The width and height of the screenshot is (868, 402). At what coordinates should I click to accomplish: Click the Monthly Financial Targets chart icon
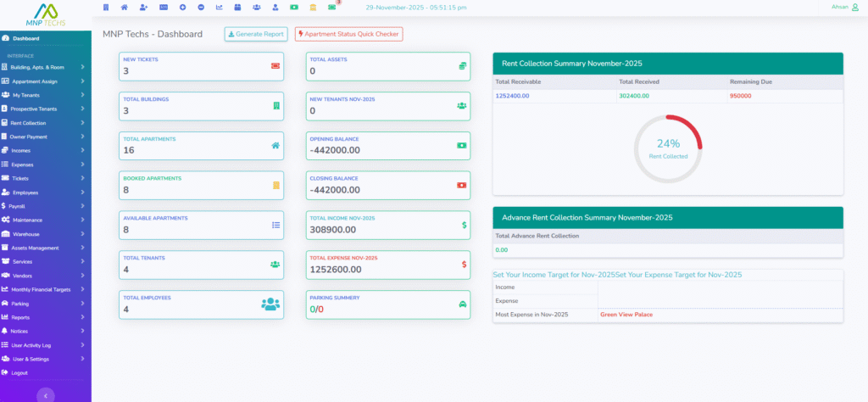tap(5, 289)
